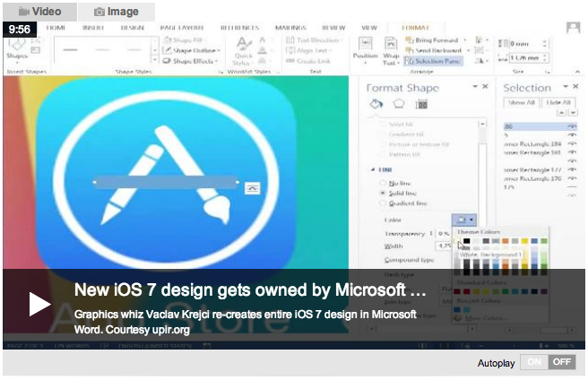Select the Layout & Properties icon

tap(421, 105)
